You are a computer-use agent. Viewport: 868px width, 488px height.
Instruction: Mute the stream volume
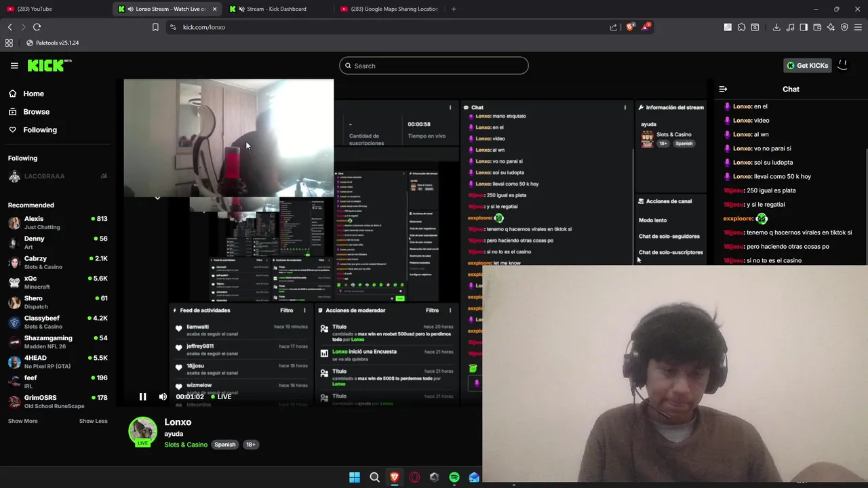[x=163, y=396]
